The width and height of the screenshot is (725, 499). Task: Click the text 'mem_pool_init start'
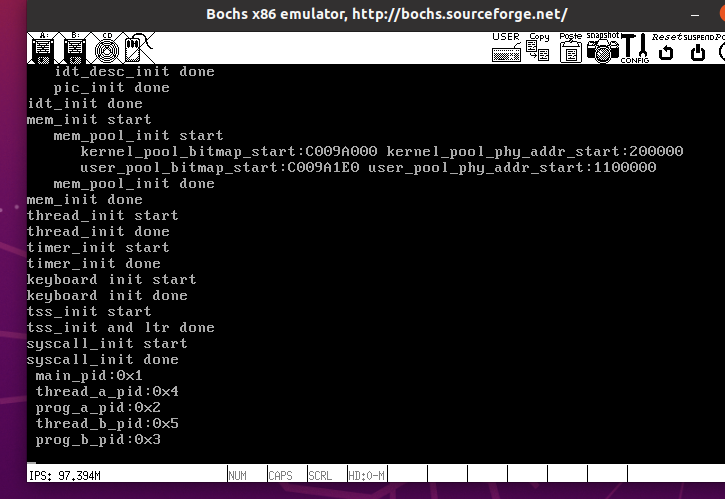(138, 136)
